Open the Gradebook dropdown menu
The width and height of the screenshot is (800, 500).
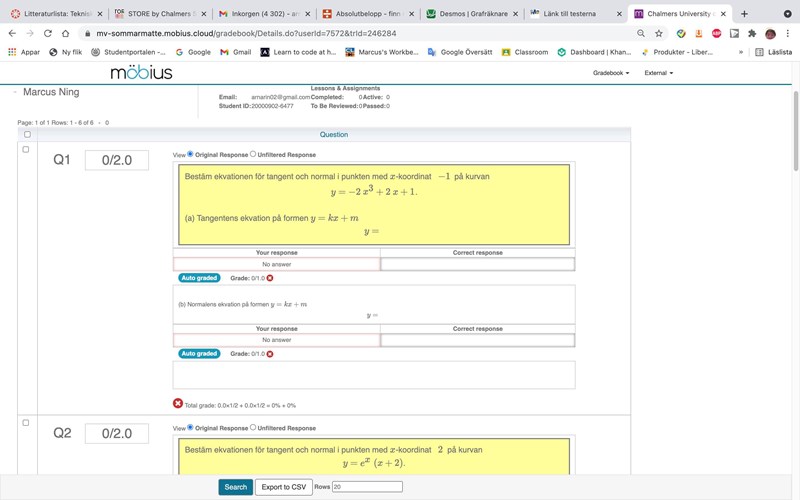(x=612, y=73)
